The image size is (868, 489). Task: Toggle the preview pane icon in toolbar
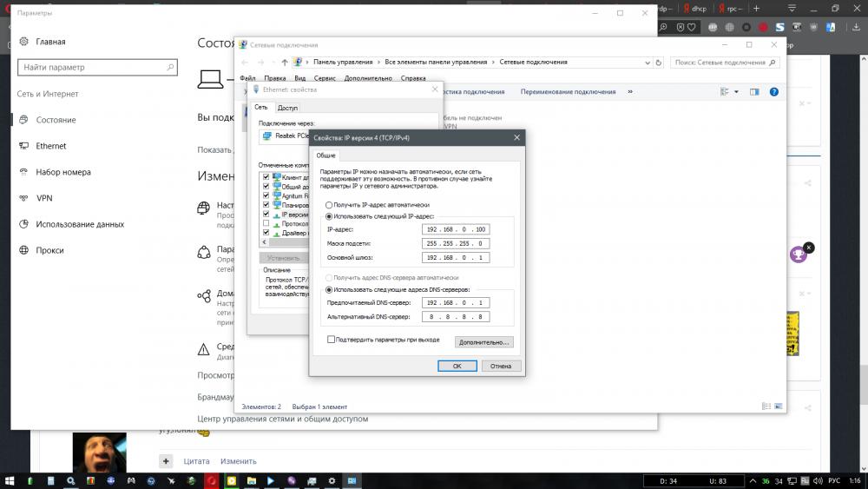tap(754, 91)
